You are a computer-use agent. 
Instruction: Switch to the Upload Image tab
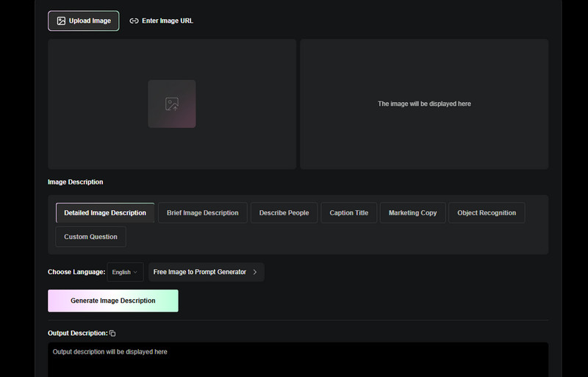pyautogui.click(x=83, y=21)
